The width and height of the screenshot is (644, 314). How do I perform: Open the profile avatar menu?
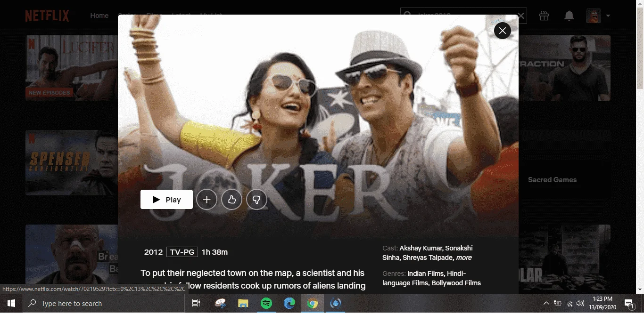(594, 16)
